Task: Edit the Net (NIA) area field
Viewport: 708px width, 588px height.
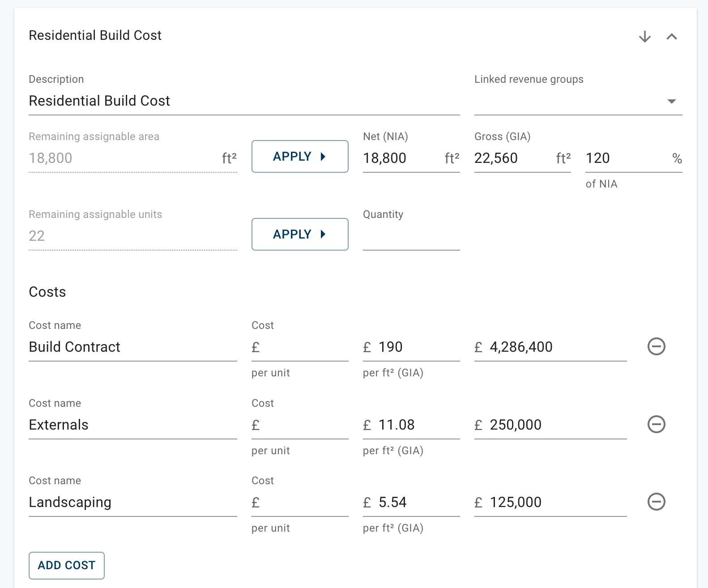Action: [x=411, y=158]
